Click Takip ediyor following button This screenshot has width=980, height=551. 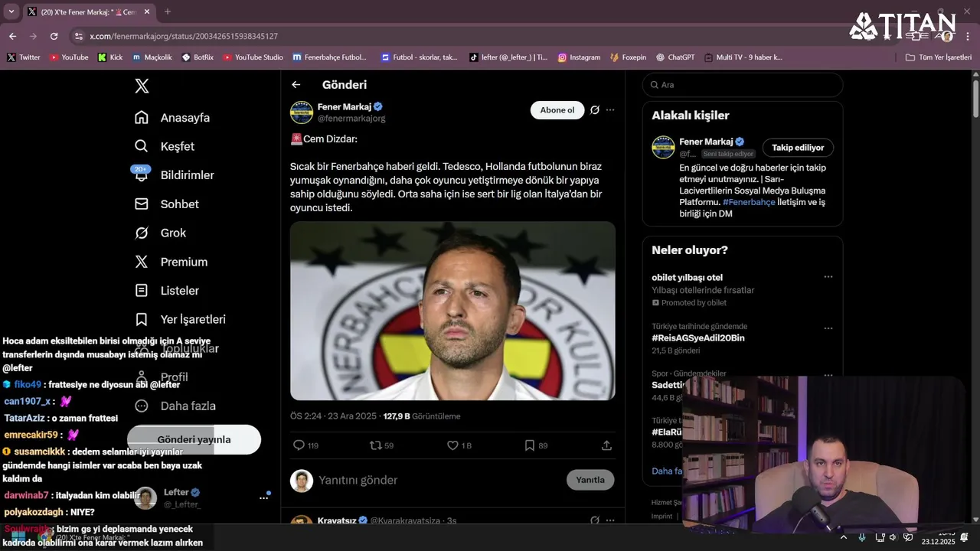click(x=798, y=148)
